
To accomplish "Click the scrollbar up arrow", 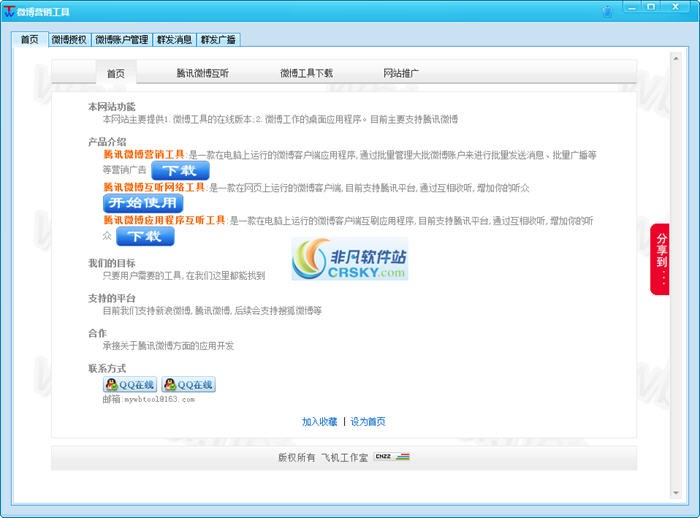I will pyautogui.click(x=676, y=58).
